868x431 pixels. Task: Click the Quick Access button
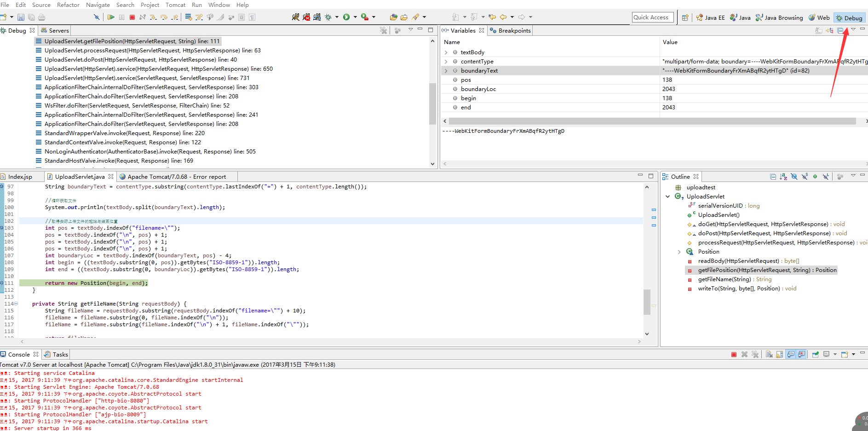click(652, 17)
